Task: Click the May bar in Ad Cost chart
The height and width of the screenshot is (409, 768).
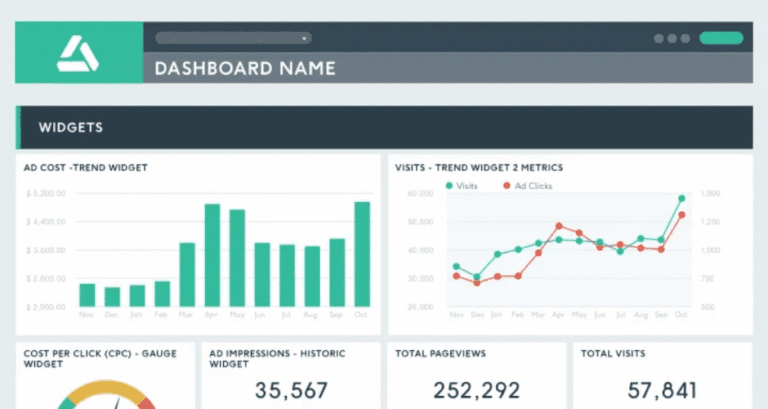Action: (x=237, y=258)
